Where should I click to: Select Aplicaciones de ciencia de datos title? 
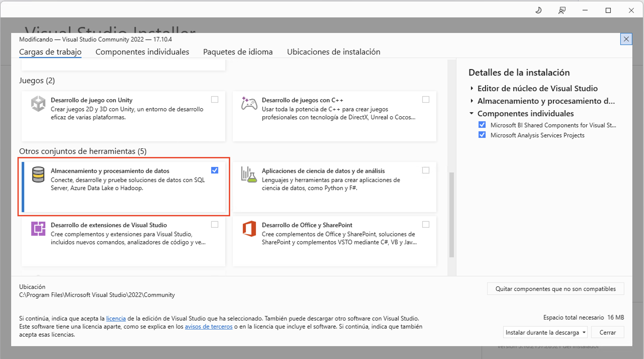click(323, 171)
